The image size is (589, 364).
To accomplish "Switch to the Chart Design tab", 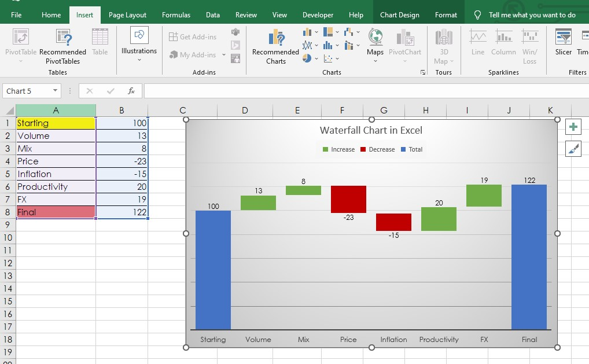I will tap(399, 14).
